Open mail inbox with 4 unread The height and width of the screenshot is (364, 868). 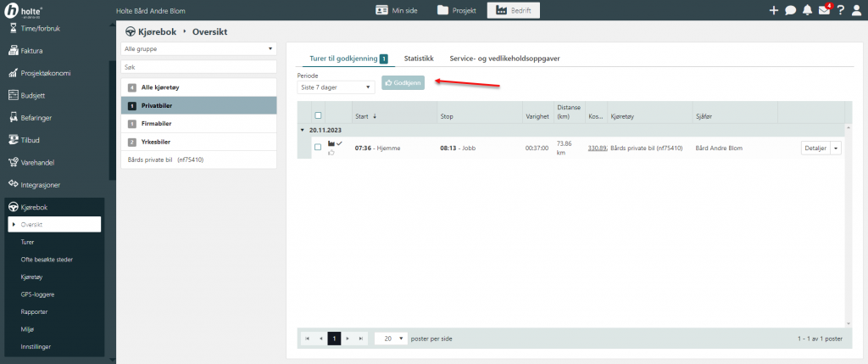[x=824, y=10]
